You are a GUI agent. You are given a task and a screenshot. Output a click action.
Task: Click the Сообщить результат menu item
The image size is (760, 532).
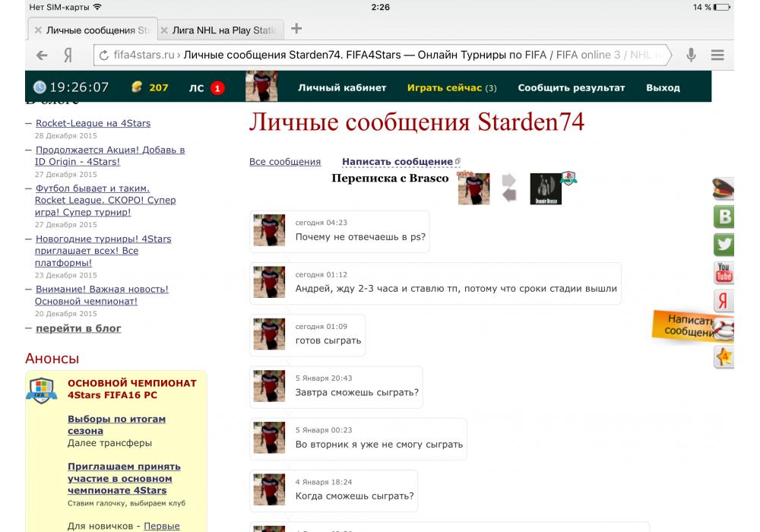pos(571,87)
